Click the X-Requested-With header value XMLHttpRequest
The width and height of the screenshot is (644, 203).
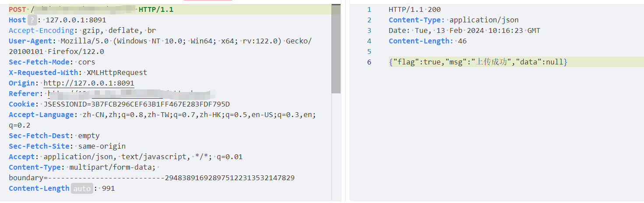117,73
